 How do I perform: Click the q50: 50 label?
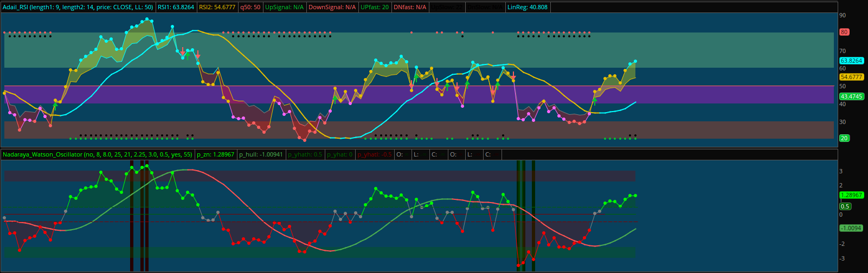point(250,7)
